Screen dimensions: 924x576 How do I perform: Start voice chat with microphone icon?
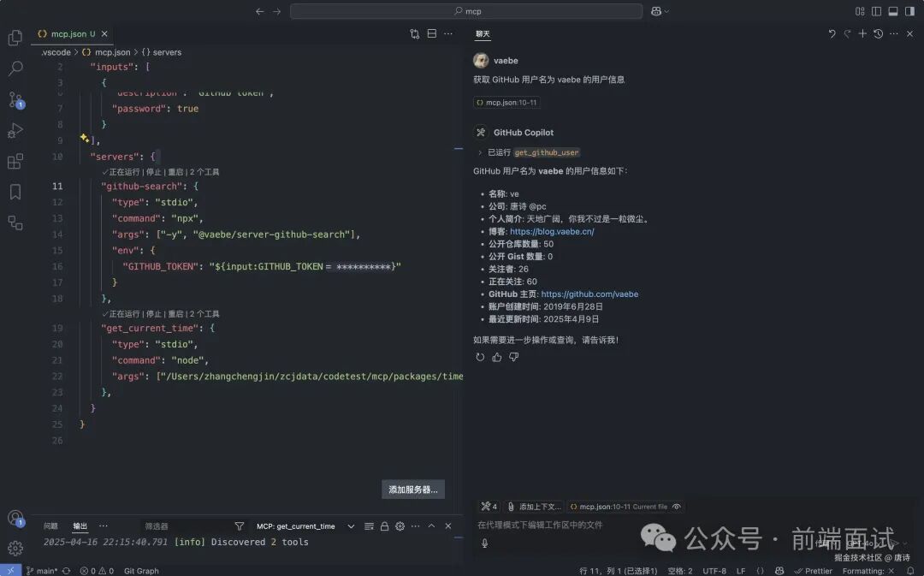484,543
